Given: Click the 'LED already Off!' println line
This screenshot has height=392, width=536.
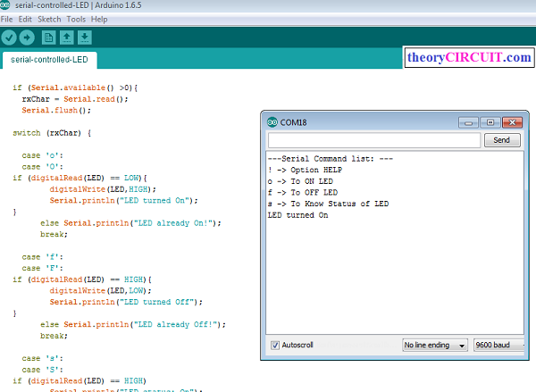Looking at the screenshot, I should (x=133, y=325).
